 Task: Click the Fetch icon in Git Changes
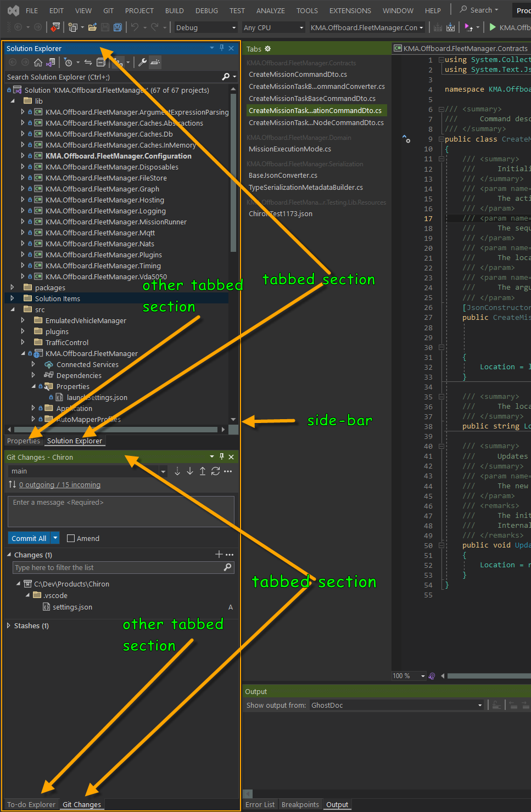[x=177, y=471]
